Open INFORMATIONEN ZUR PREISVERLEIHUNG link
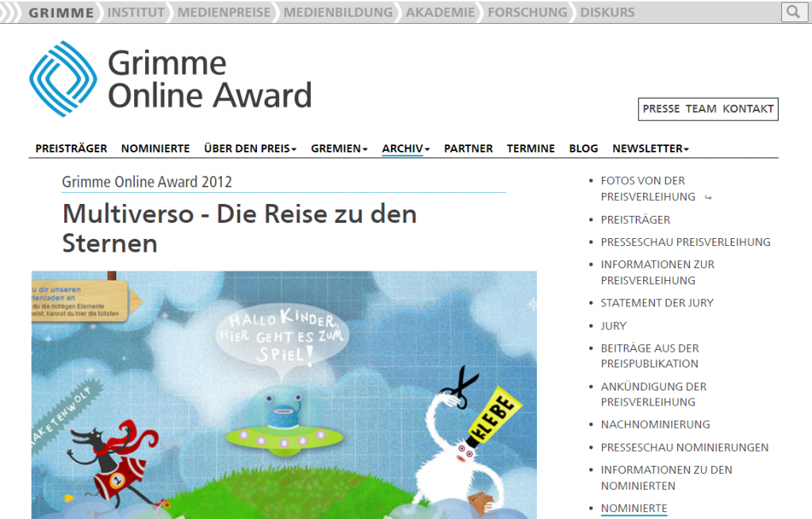Screen dimensions: 812x519 657,272
